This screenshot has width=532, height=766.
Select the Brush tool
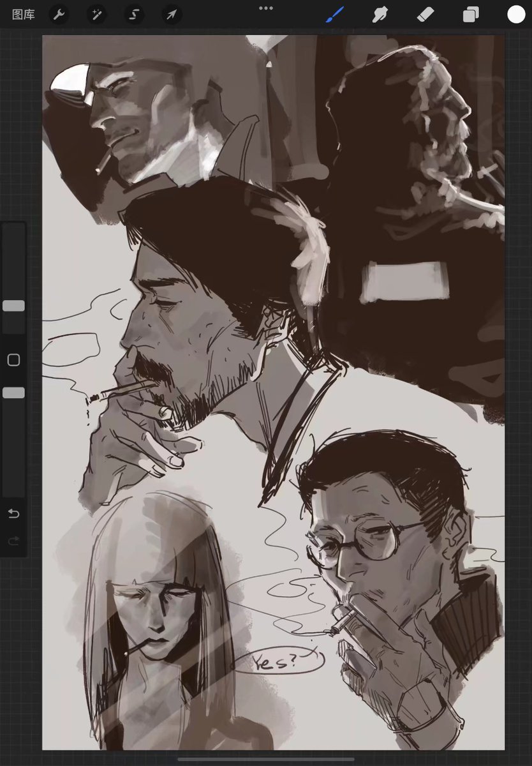pyautogui.click(x=335, y=14)
